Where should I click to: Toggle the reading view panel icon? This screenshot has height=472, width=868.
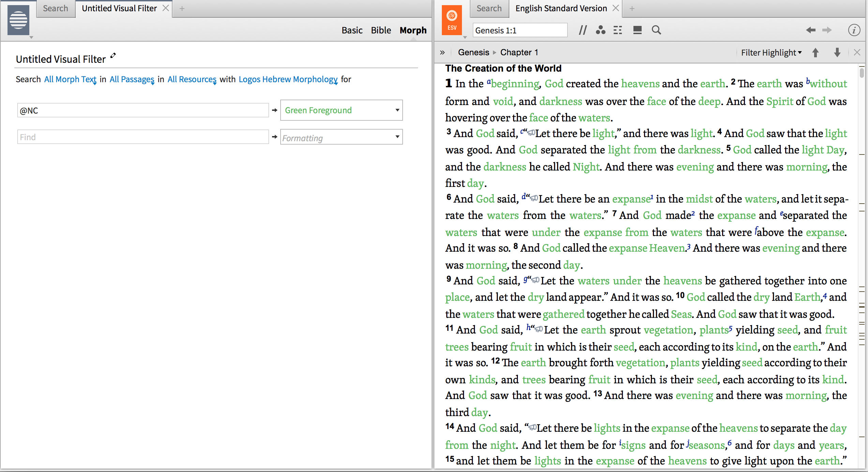[637, 30]
